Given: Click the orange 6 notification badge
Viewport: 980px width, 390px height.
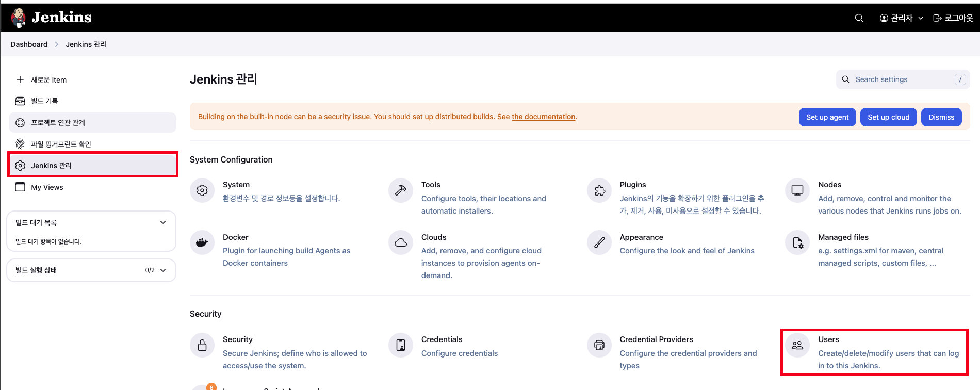Looking at the screenshot, I should (211, 387).
